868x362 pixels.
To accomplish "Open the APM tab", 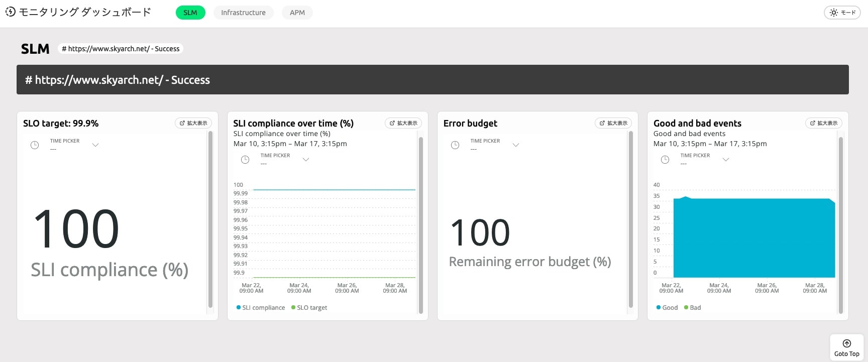I will (x=297, y=13).
